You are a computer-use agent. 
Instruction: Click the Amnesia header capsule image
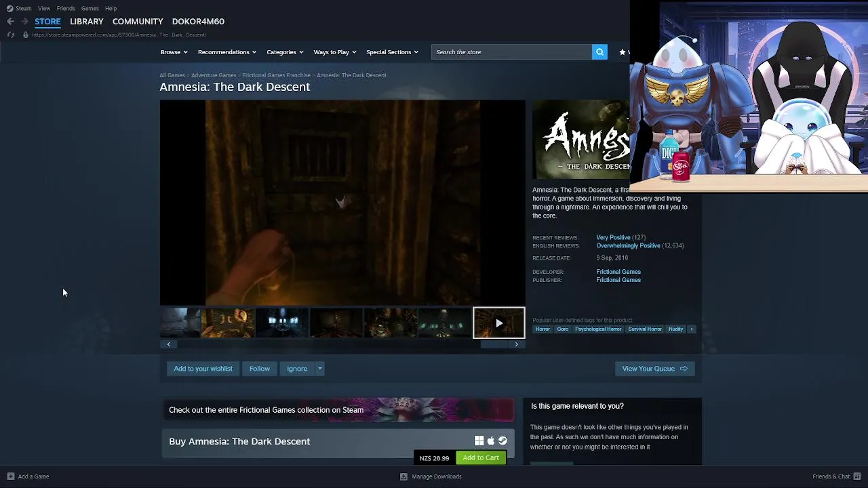click(581, 140)
